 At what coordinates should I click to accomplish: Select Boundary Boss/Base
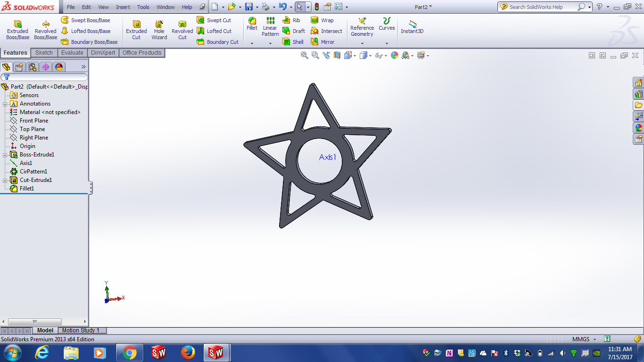[x=89, y=42]
